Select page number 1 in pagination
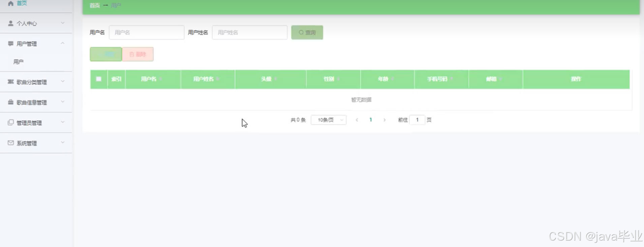Viewport: 644px width, 247px height. (x=371, y=120)
